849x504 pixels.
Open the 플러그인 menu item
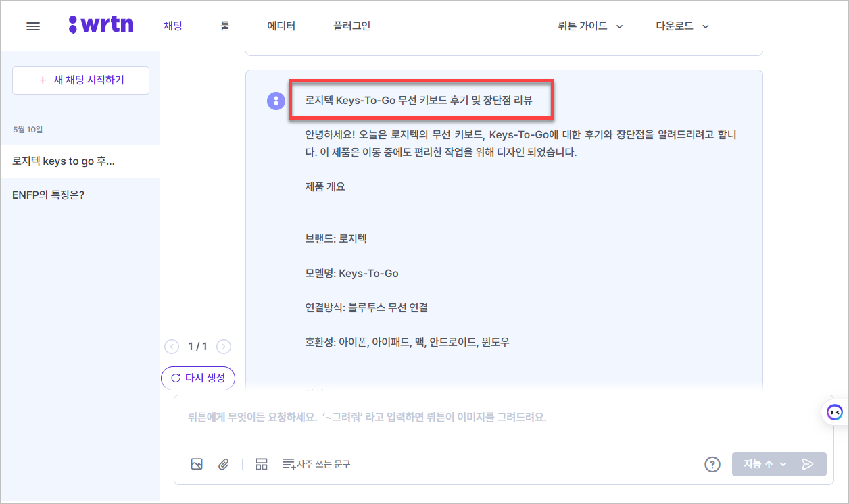tap(351, 25)
